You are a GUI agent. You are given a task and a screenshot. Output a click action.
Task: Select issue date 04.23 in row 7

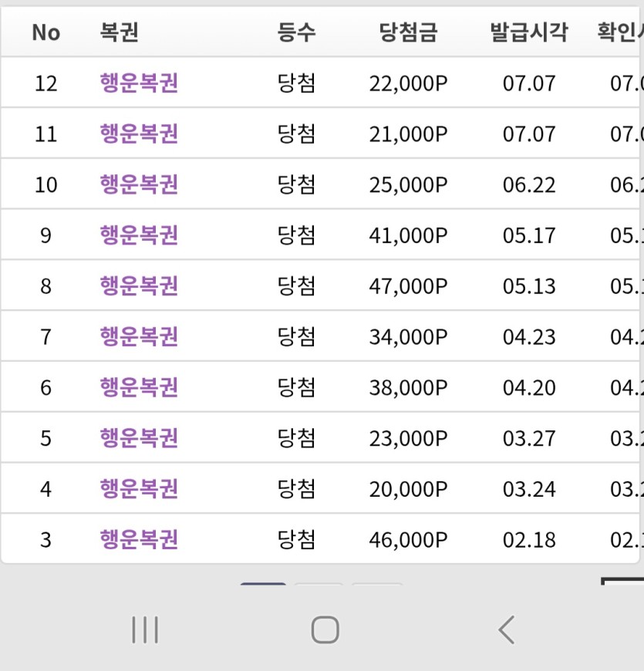pos(529,337)
